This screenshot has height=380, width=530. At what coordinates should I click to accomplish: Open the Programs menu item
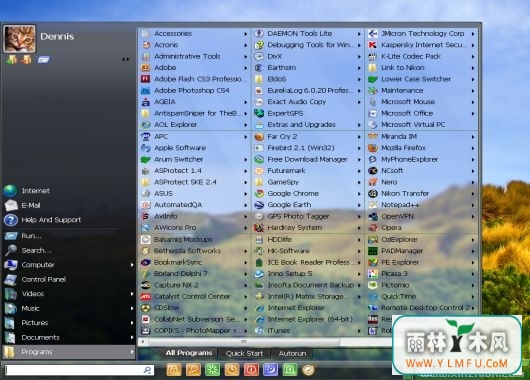pos(68,352)
